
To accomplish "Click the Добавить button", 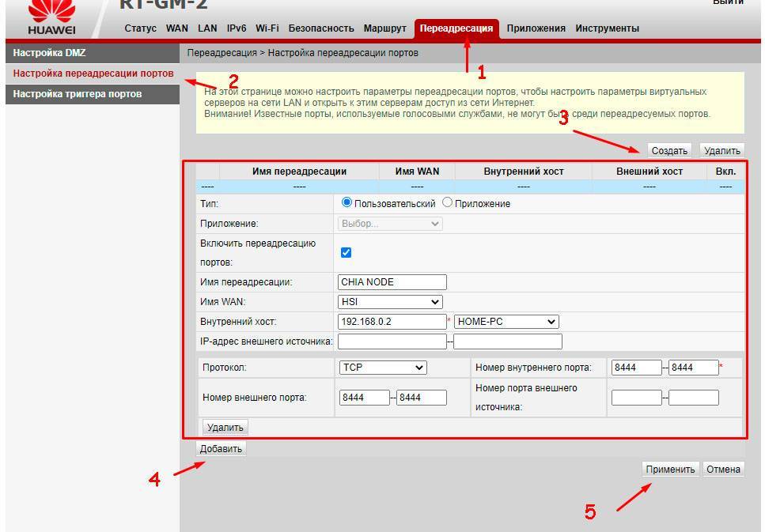I will pos(221,448).
